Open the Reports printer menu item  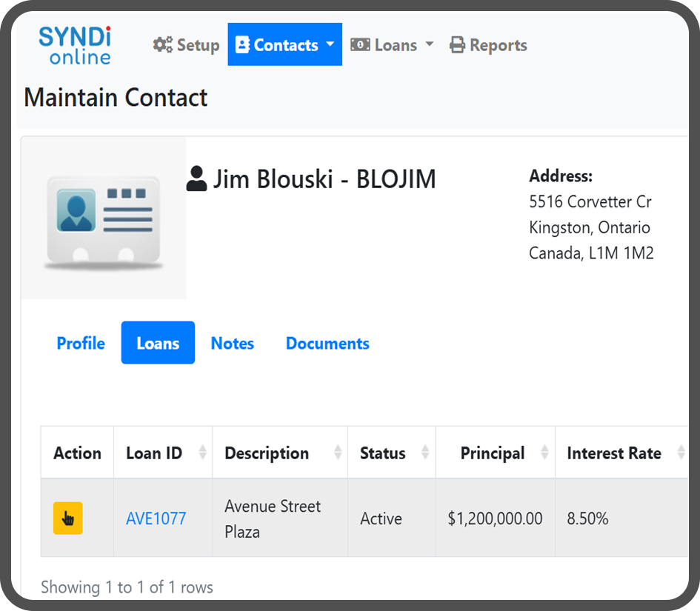488,45
